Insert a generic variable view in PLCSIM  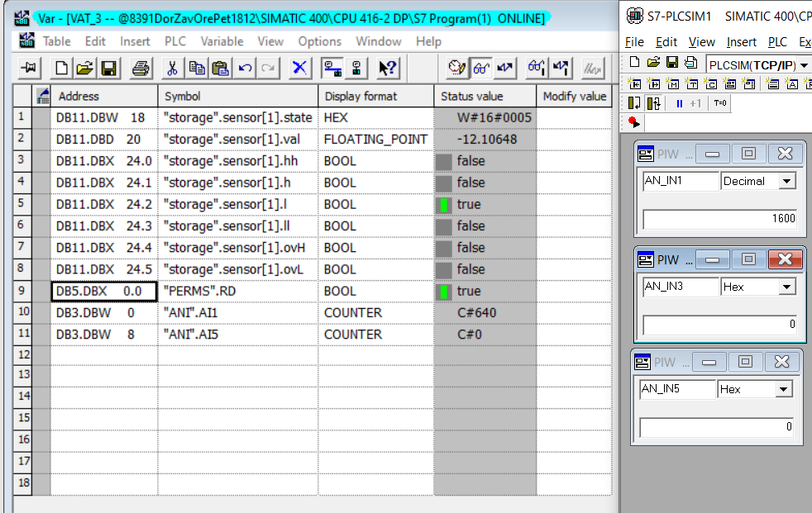730,83
